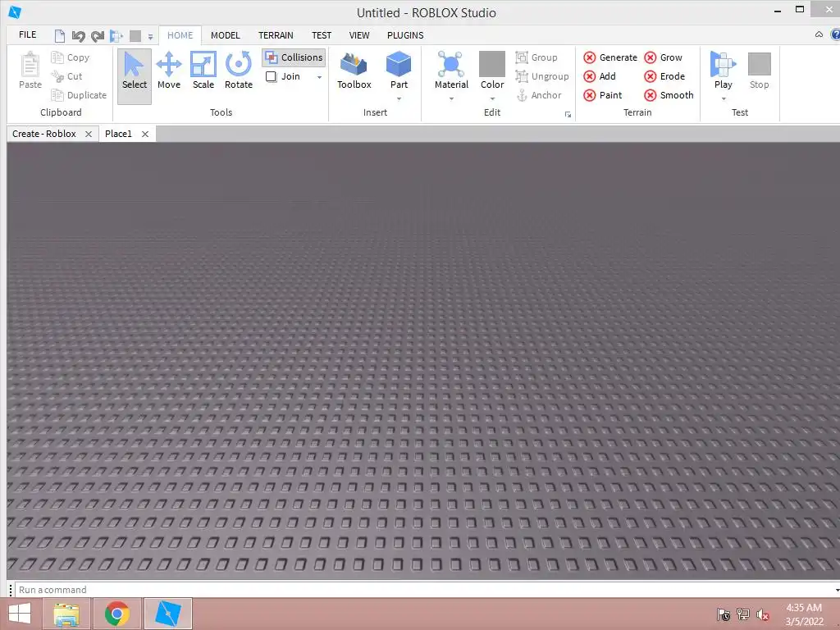Click the quick access stop square

(135, 36)
